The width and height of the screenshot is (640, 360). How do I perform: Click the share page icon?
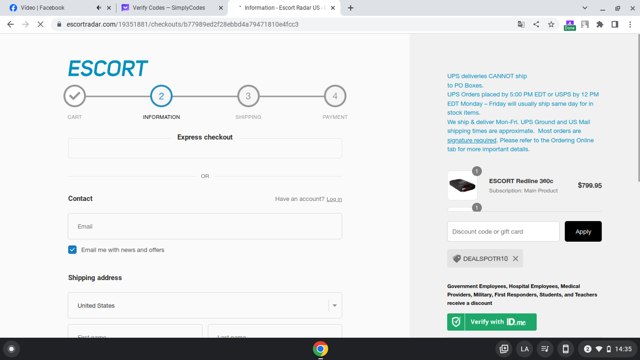[536, 24]
